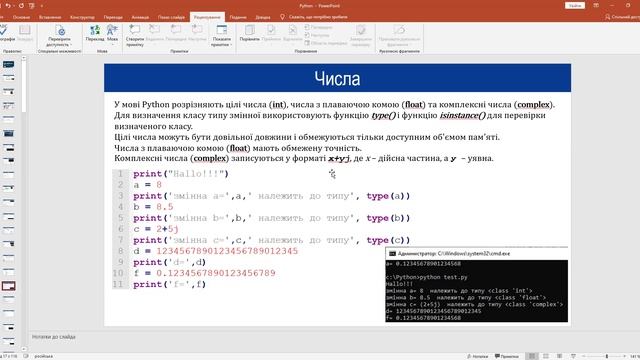The image size is (640, 360).
Task: Click code line d = 1234567890123456789012345
Action: [x=216, y=251]
